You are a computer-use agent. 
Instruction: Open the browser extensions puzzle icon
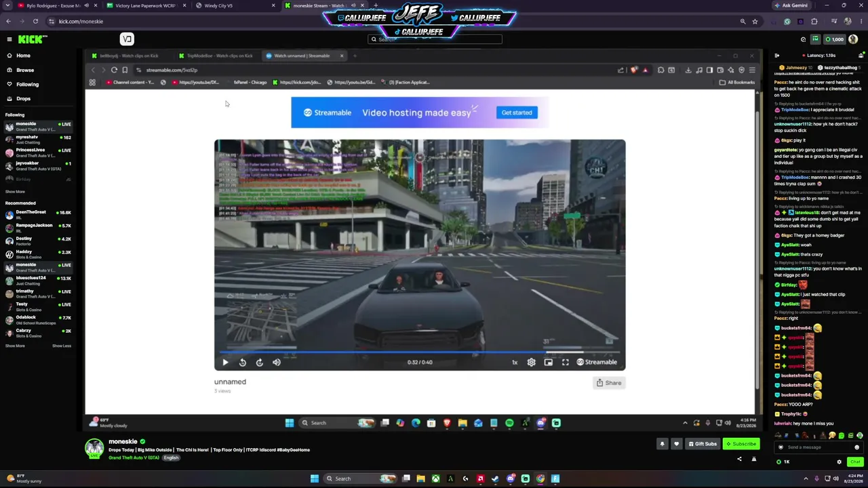[x=814, y=22]
